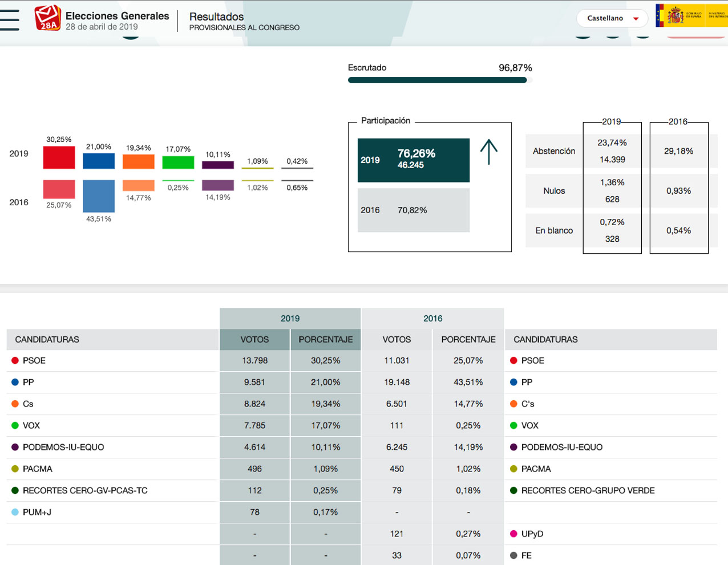Click the 2019 VOTOS column header
This screenshot has width=728, height=565.
coord(254,339)
